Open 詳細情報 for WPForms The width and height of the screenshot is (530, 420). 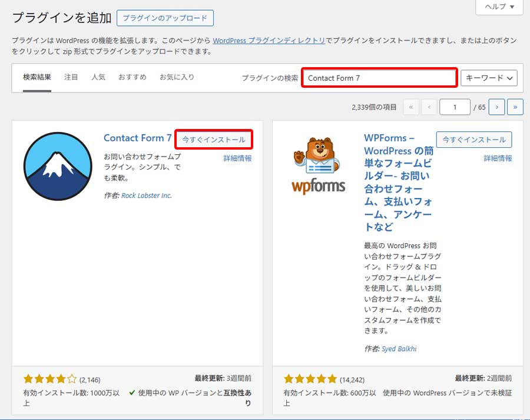click(x=499, y=158)
